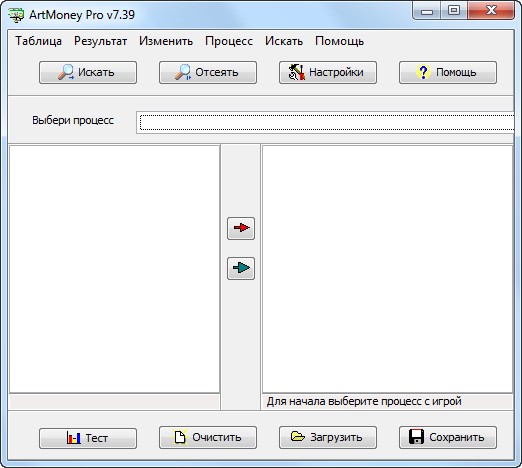Click the left results list panel
This screenshot has width=522, height=468.
[114, 269]
